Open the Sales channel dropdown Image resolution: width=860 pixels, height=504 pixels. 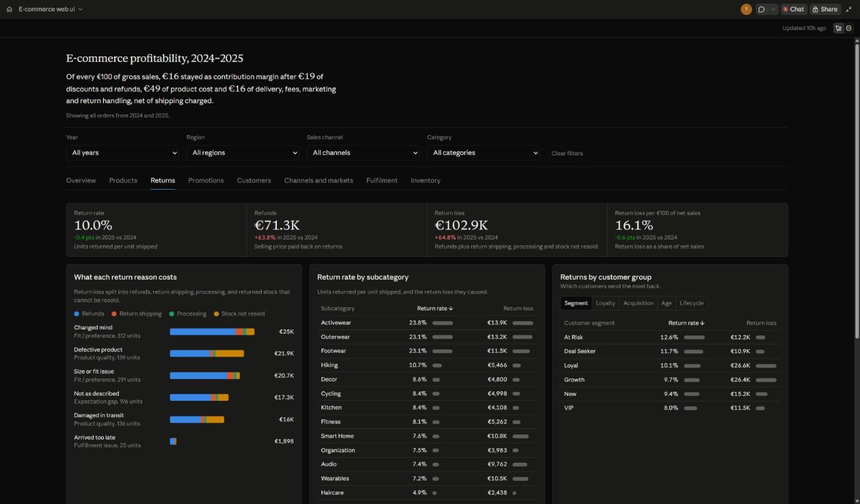click(x=363, y=153)
